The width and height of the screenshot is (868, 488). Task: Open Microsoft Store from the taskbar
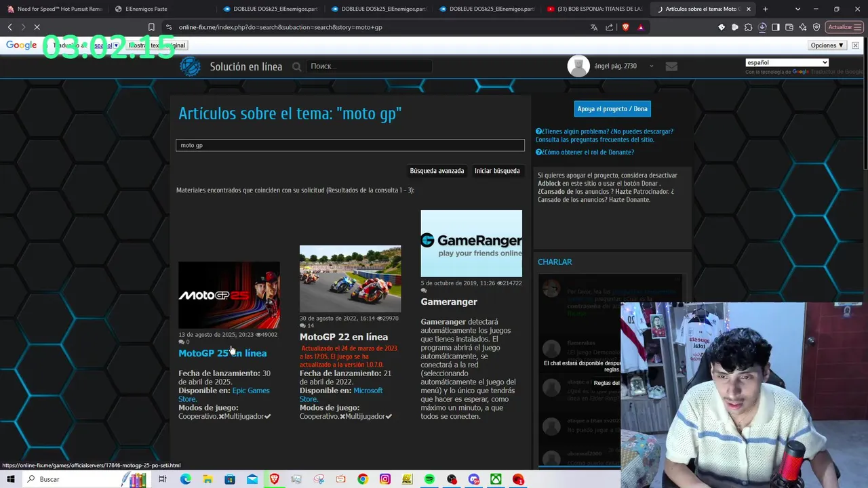pos(230,479)
